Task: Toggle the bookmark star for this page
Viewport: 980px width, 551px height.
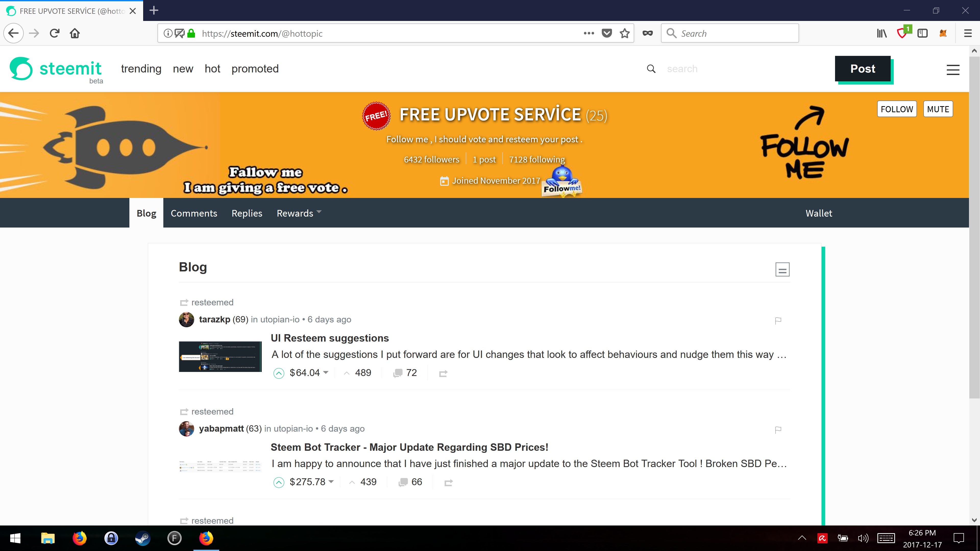Action: (x=625, y=33)
